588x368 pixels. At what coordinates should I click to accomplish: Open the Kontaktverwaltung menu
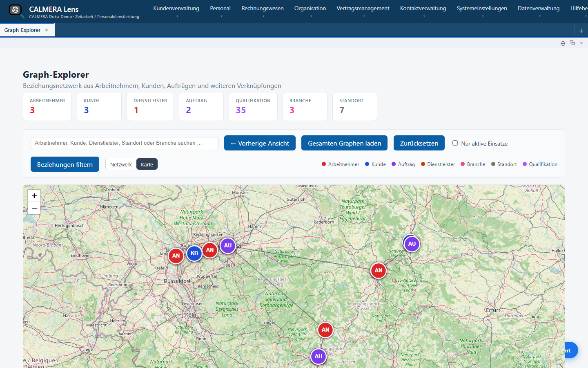(423, 11)
